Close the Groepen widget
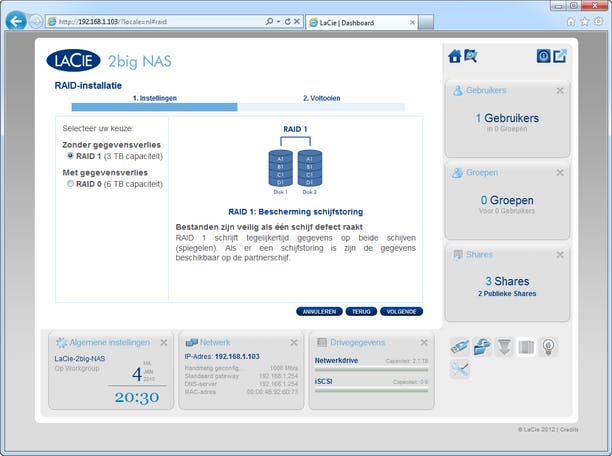 (560, 173)
